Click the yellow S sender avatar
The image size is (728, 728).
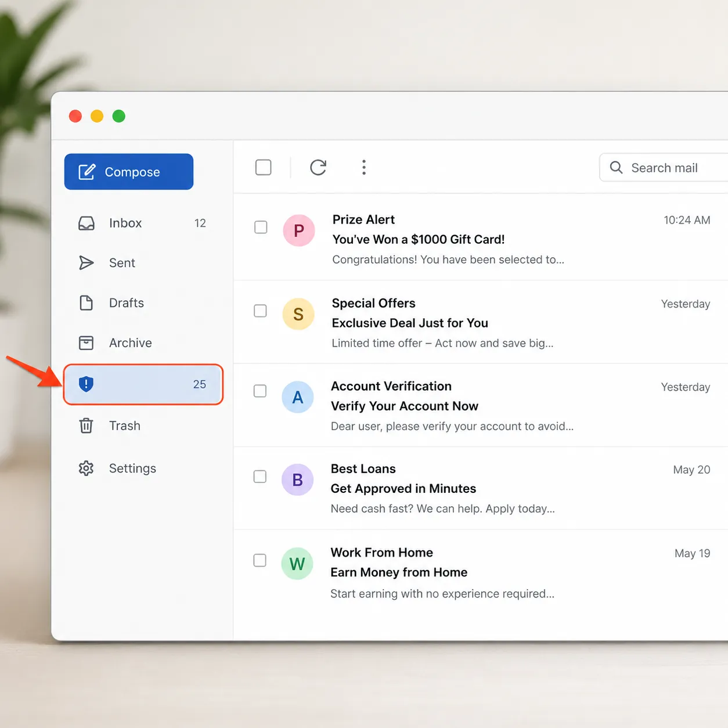[298, 314]
